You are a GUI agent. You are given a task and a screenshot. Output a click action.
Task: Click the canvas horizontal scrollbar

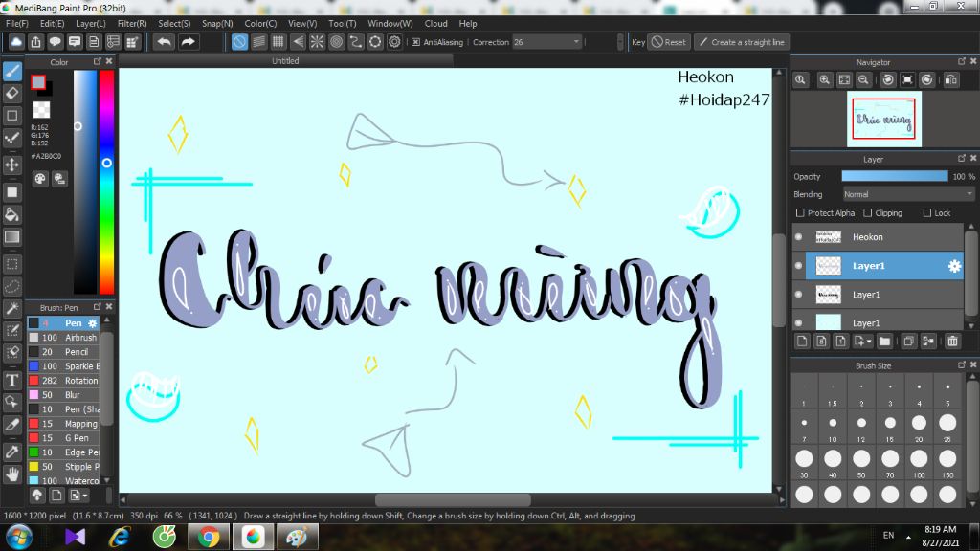[x=453, y=499]
